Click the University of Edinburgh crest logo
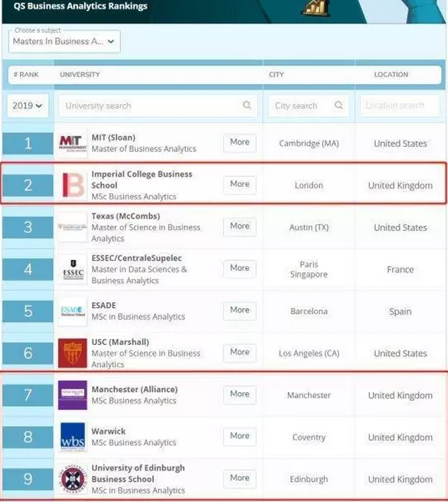448x502 pixels. [x=72, y=479]
